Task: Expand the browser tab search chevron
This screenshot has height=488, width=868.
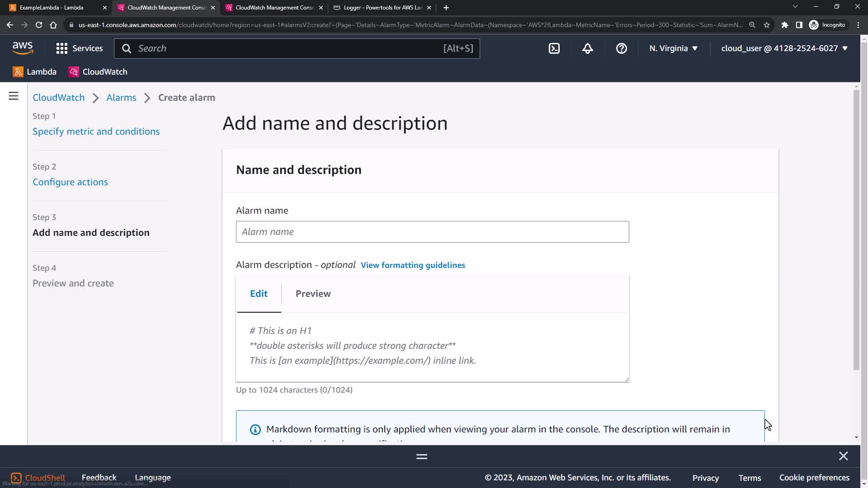Action: (795, 7)
